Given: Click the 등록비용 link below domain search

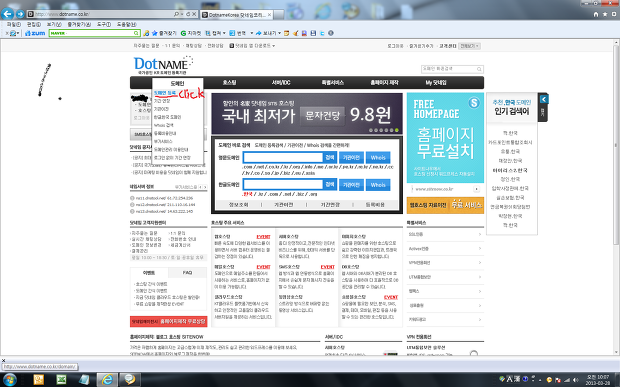Looking at the screenshot, I should pos(375,205).
